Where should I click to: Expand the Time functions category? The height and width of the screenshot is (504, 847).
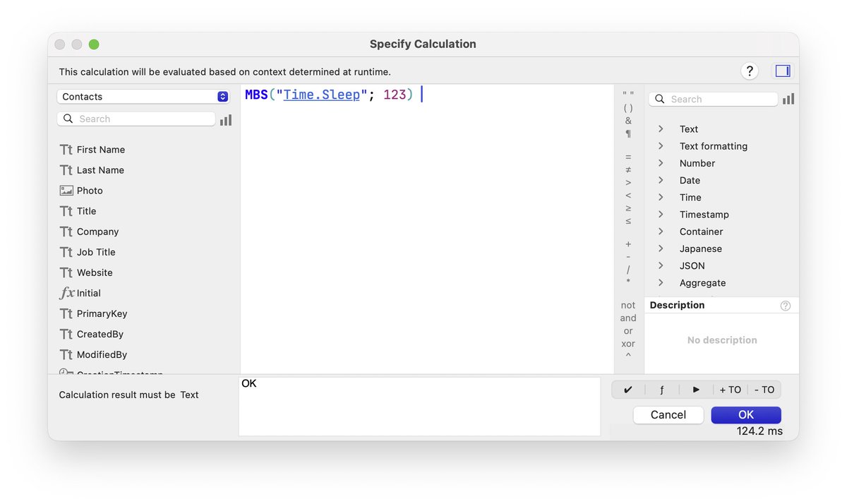point(661,198)
